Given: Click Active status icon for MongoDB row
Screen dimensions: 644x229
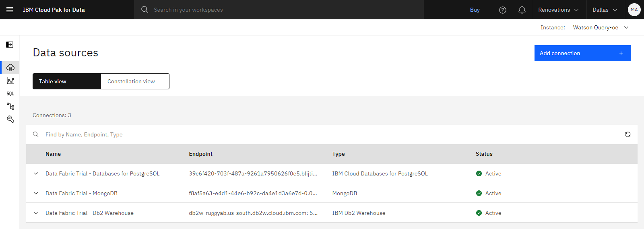Looking at the screenshot, I should tap(479, 193).
